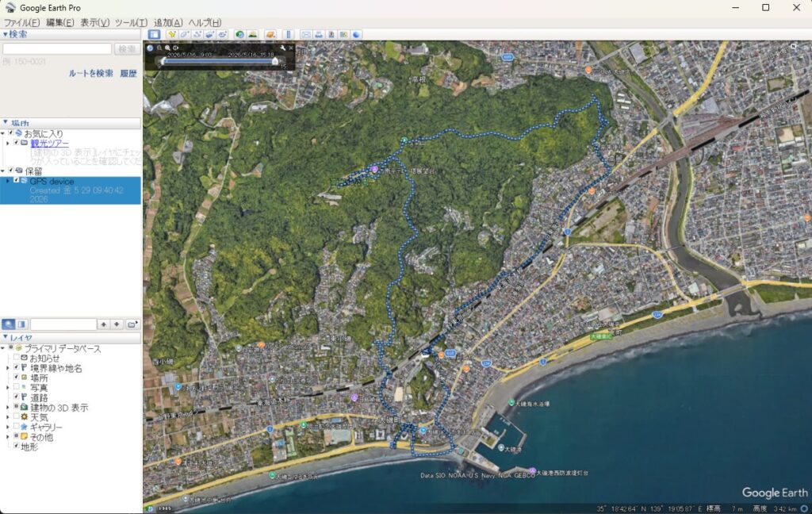Click the add folder icon in Places panel
Viewport: 812px width, 514px height.
(x=132, y=324)
